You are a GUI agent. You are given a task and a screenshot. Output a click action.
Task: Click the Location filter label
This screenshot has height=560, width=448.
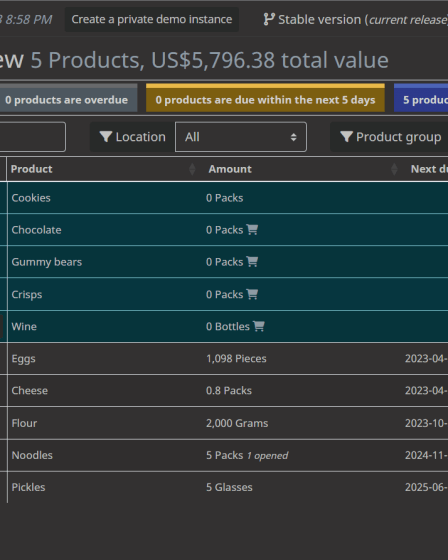tap(140, 137)
